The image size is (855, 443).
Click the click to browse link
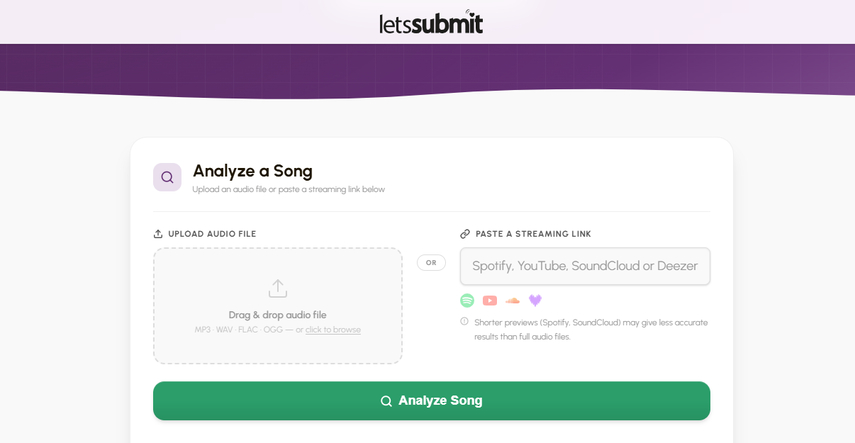click(x=333, y=330)
